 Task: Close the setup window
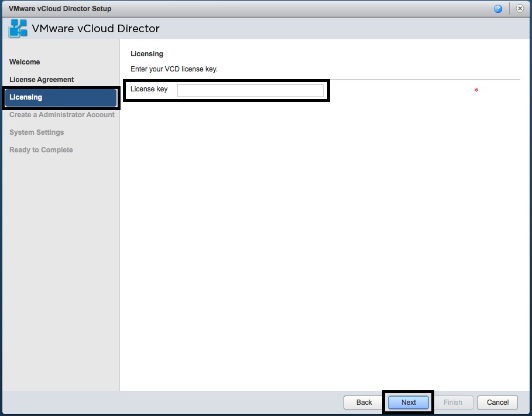pos(520,8)
